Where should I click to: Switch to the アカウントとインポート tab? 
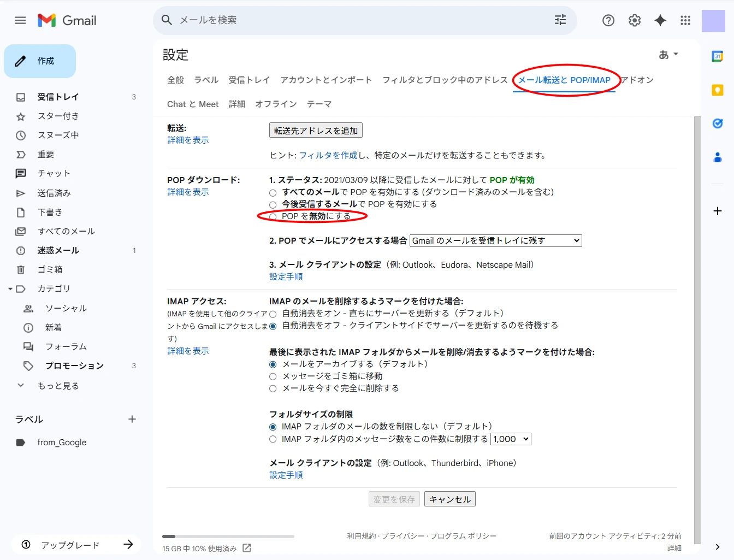tap(326, 80)
